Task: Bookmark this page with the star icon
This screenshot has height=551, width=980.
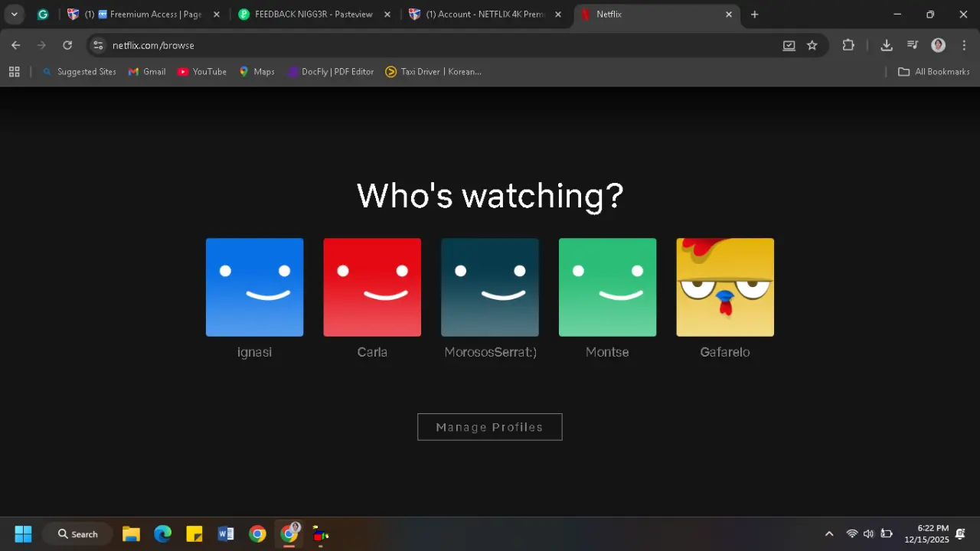Action: [812, 45]
